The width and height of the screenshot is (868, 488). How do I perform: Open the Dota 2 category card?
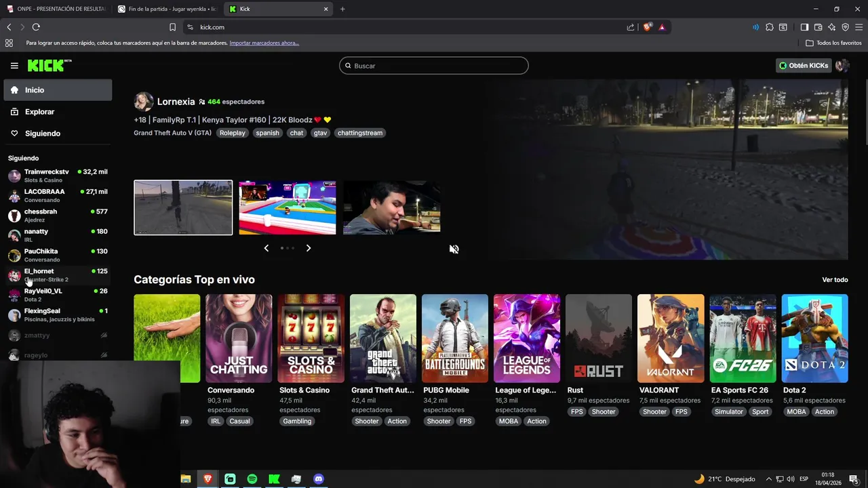[x=814, y=338]
